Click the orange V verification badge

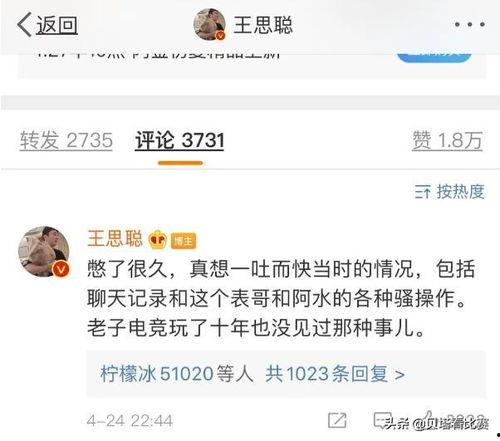pos(61,269)
